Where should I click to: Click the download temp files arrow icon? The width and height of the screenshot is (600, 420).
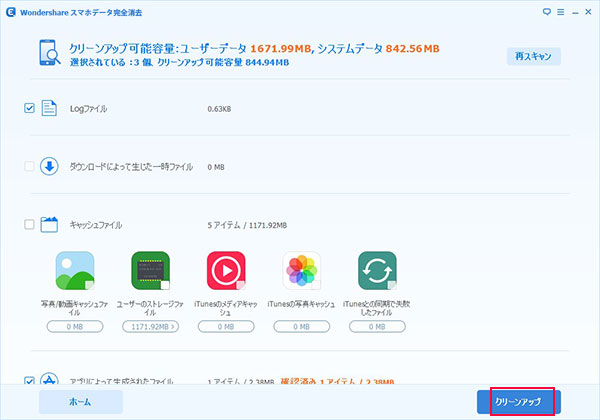pyautogui.click(x=49, y=166)
